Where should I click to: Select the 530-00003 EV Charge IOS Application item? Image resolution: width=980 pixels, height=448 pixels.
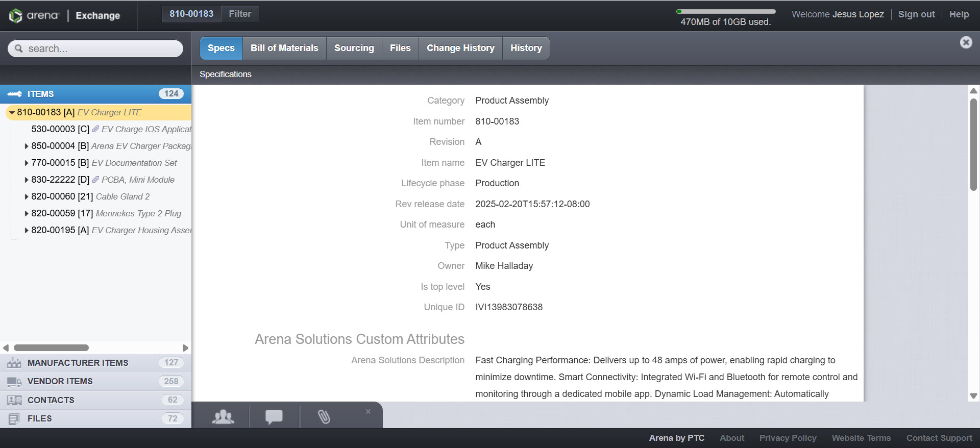(x=111, y=129)
